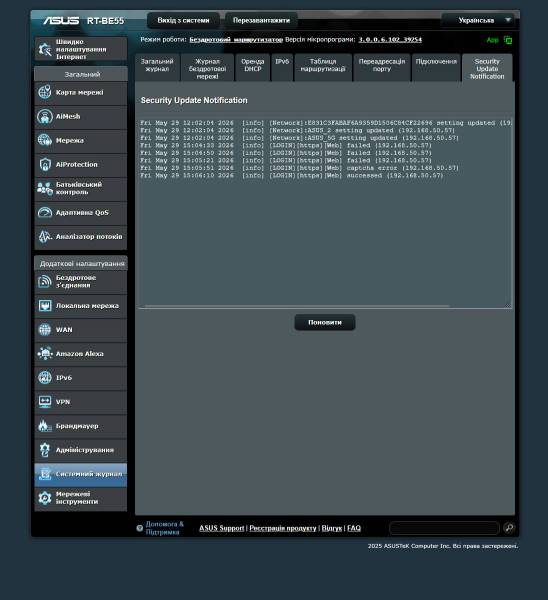Open the IPv6 sidebar icon

pos(44,378)
